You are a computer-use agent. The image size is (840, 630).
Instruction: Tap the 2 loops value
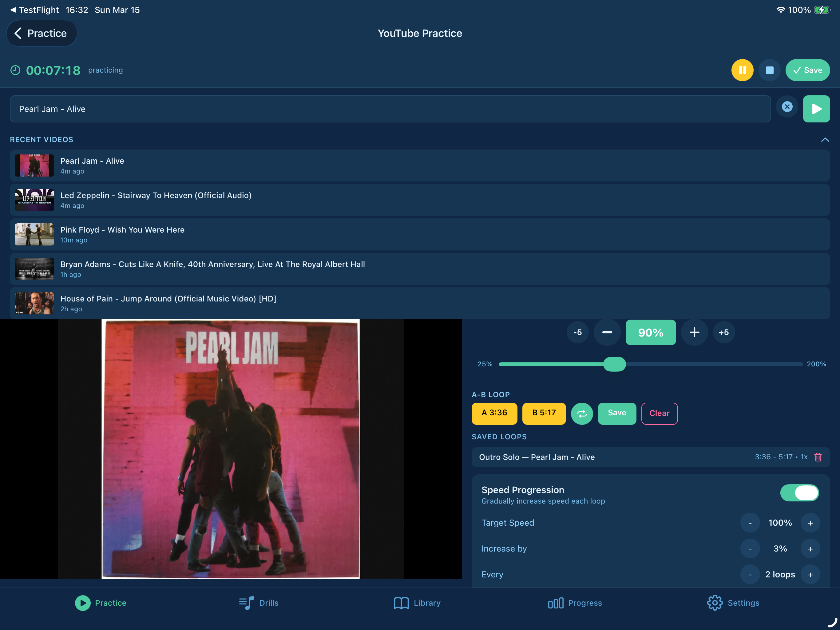tap(780, 575)
